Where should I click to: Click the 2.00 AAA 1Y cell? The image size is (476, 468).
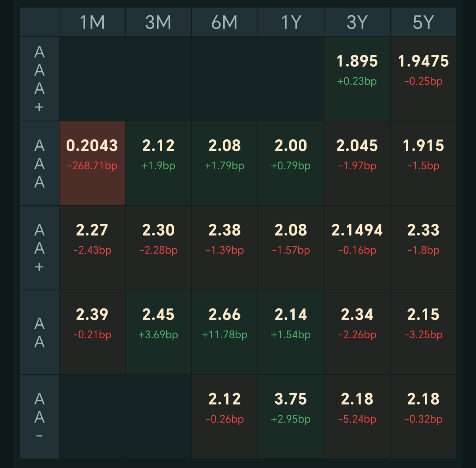[x=291, y=163]
